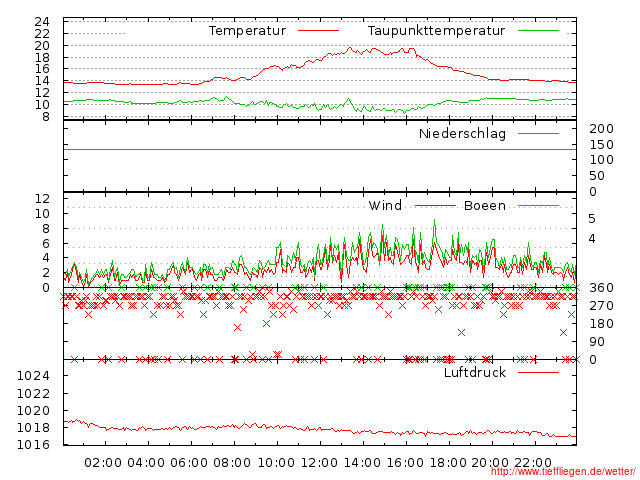Click the green Niederschlag legend line
The height and width of the screenshot is (480, 640).
538,133
